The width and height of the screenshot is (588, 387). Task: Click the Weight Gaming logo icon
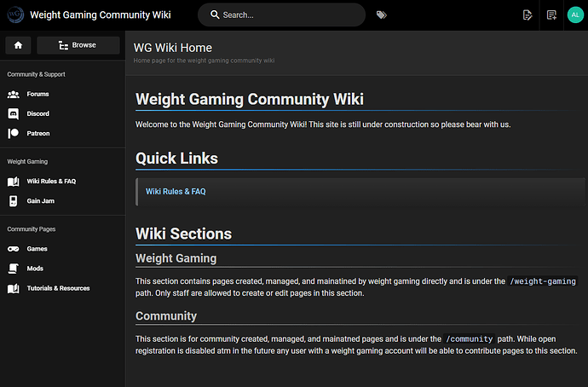(x=15, y=15)
